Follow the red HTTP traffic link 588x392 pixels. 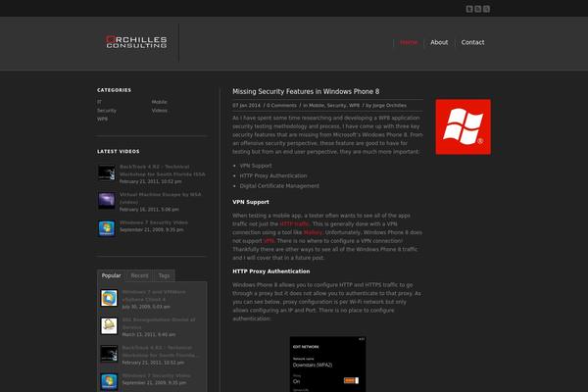(x=294, y=224)
